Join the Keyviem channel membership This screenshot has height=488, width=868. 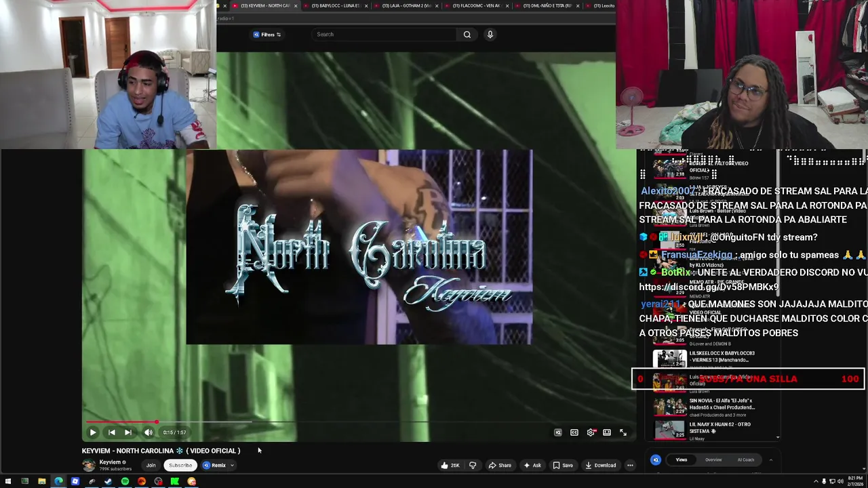pos(151,466)
